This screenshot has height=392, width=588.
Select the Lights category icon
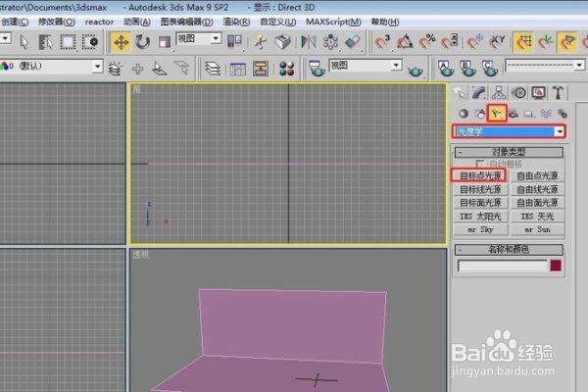click(x=497, y=114)
